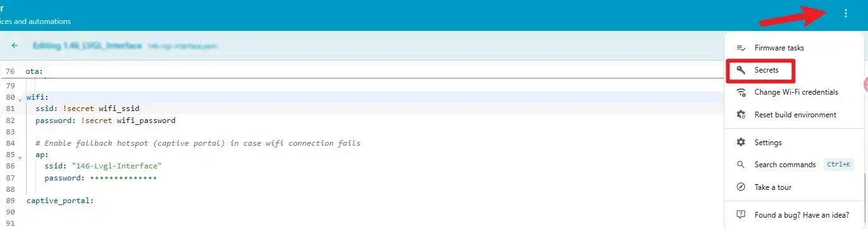
Task: Click the key icon beside Secrets
Action: tap(741, 70)
